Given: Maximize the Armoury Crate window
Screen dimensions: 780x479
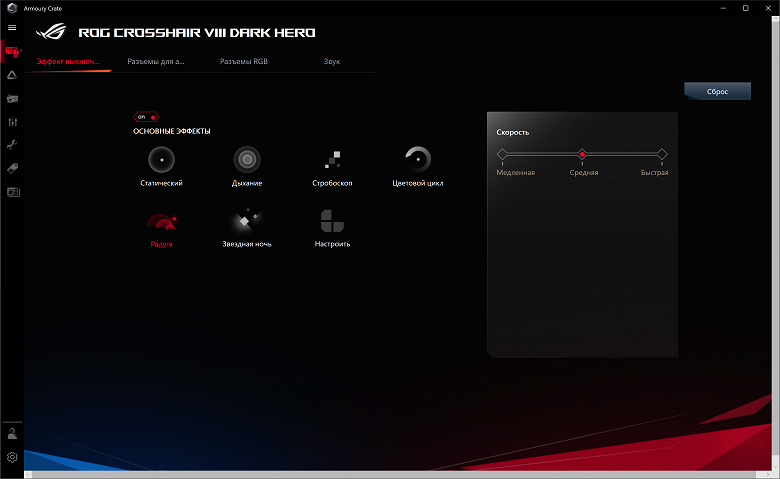Looking at the screenshot, I should tap(745, 8).
